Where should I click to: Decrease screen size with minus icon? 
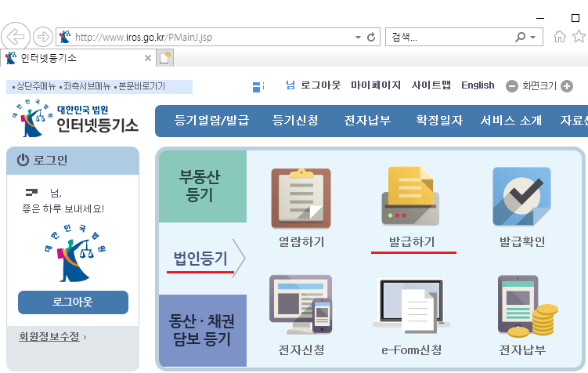[511, 86]
